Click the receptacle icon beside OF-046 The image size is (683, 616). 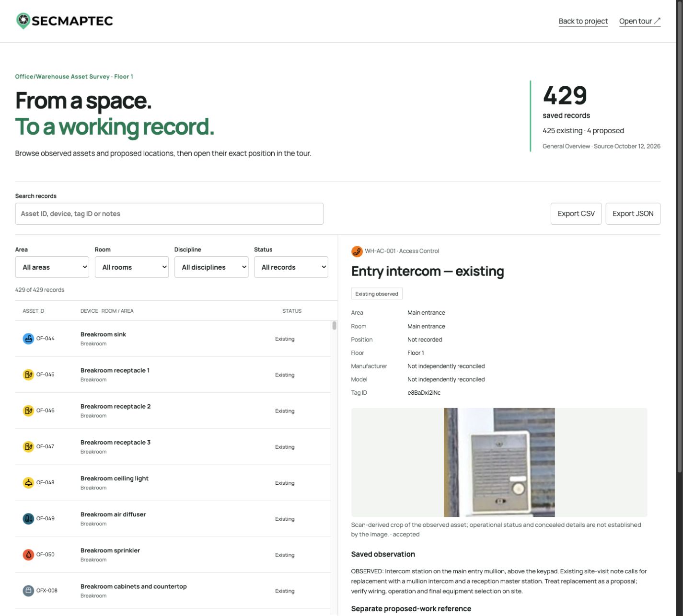(28, 411)
